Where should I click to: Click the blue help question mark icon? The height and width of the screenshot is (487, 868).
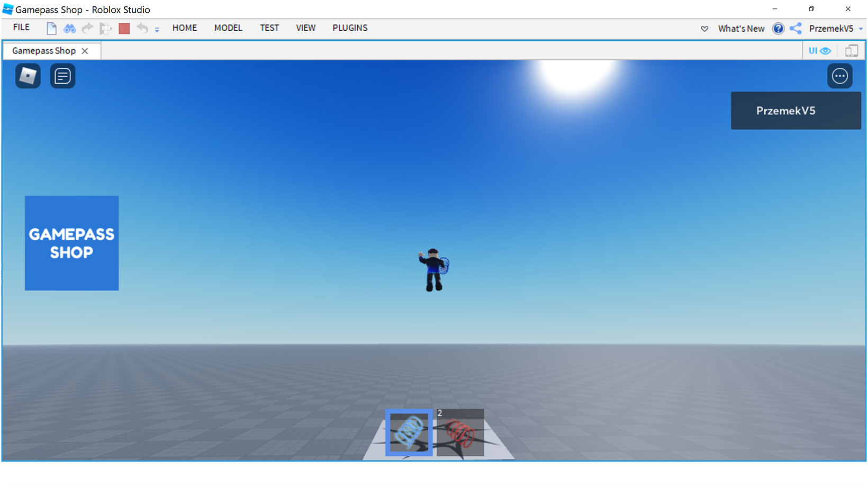[x=778, y=29]
